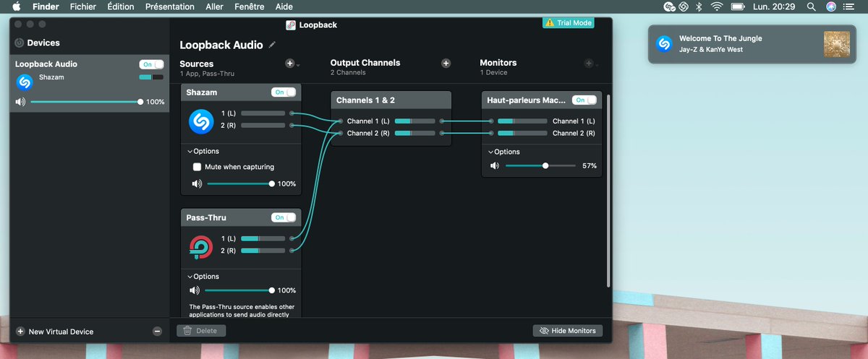The image size is (868, 359).
Task: Select Pass-Thru output port 2 (R)
Action: pos(292,251)
